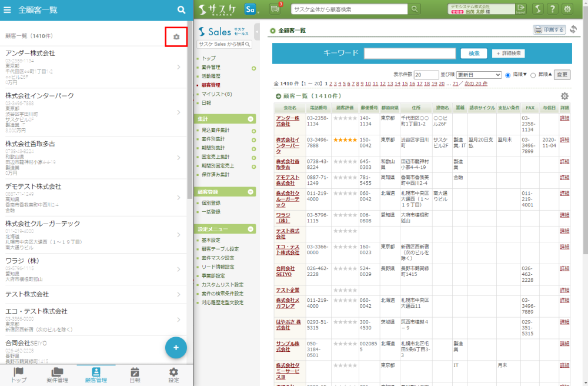Open customer list gear settings in mobile panel
Image resolution: width=588 pixels, height=386 pixels.
(176, 37)
